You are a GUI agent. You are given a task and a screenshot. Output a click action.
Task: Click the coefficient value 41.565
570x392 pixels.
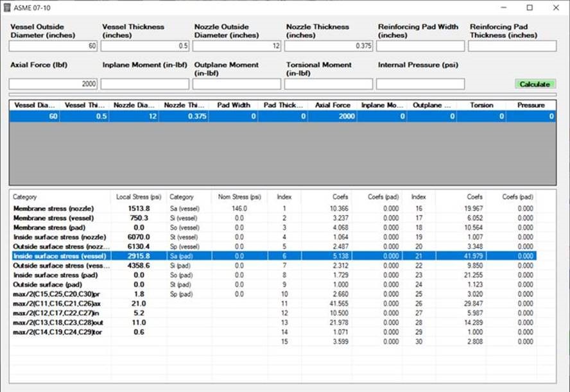[x=339, y=303]
